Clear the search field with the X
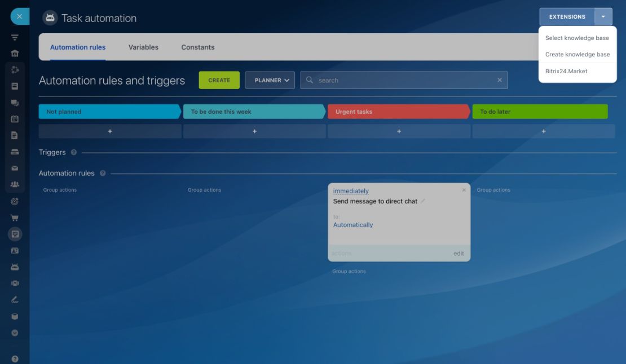The image size is (626, 364). pos(500,80)
